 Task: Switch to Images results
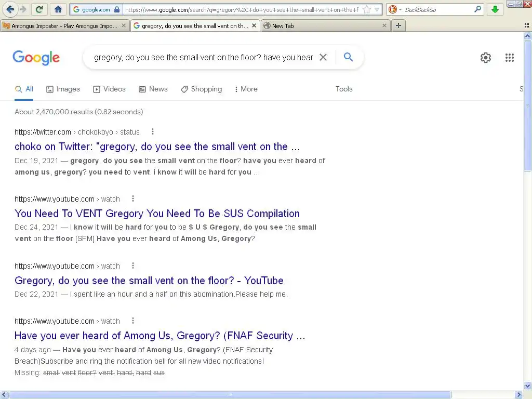[63, 89]
